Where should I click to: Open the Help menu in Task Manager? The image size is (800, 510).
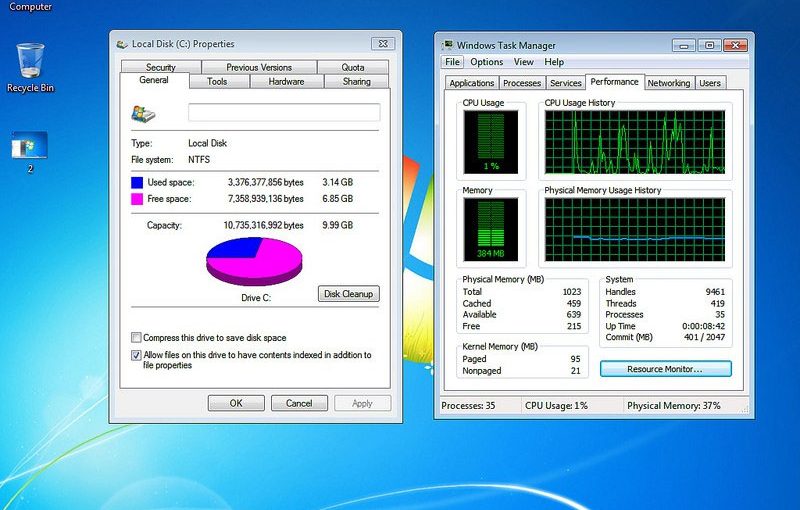tap(554, 62)
